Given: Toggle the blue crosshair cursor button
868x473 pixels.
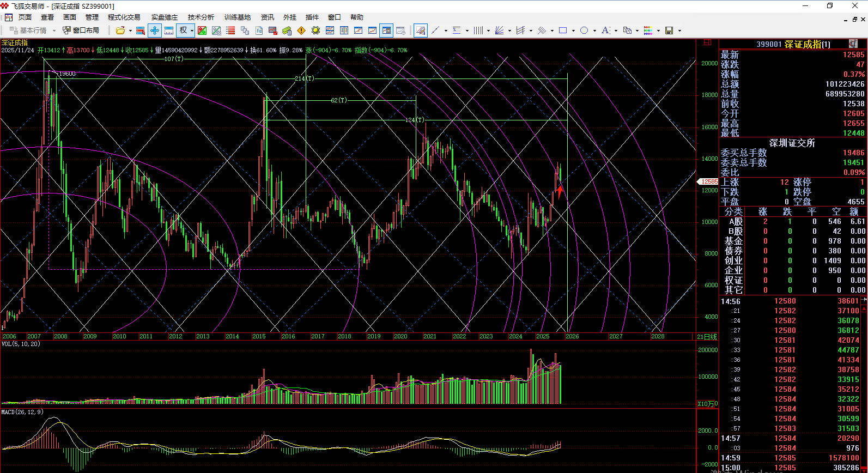Looking at the screenshot, I should pos(155,31).
